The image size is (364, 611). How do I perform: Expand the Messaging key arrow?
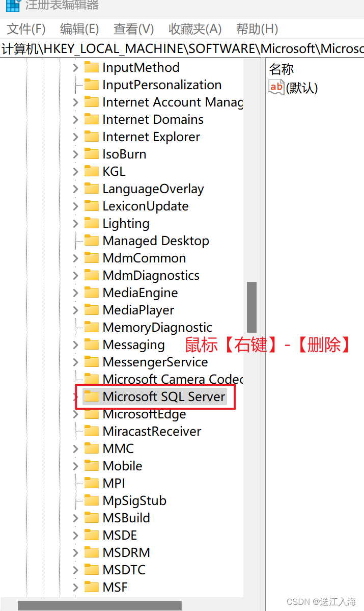[x=75, y=344]
